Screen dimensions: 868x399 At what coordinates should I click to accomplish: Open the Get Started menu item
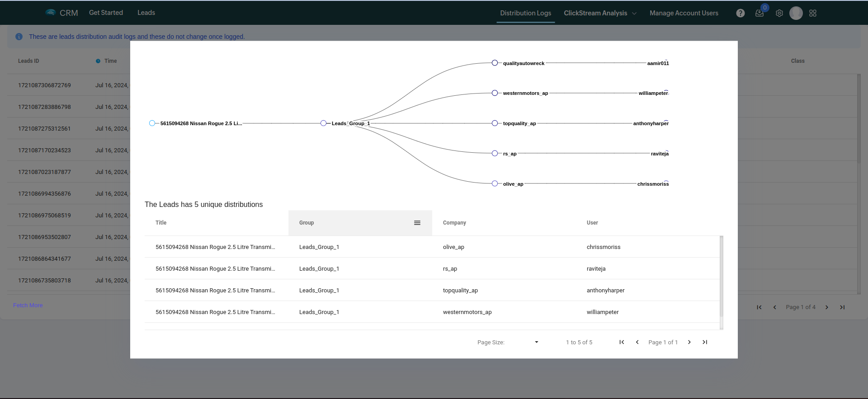point(106,13)
